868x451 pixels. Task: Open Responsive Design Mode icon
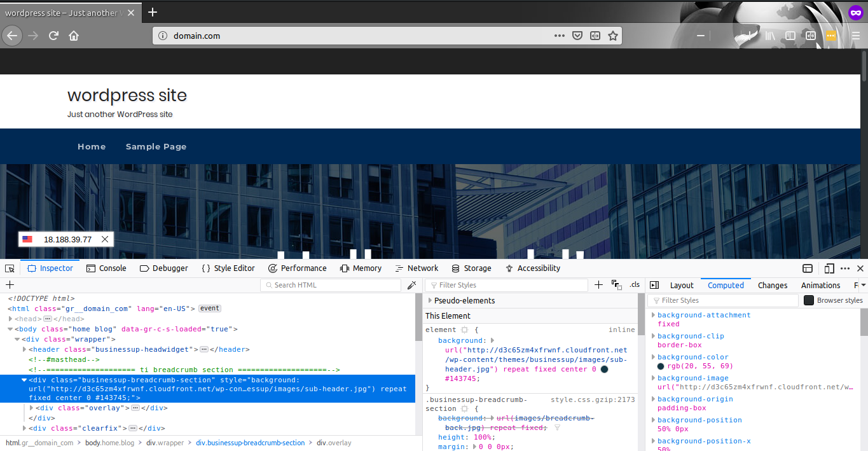pos(829,268)
